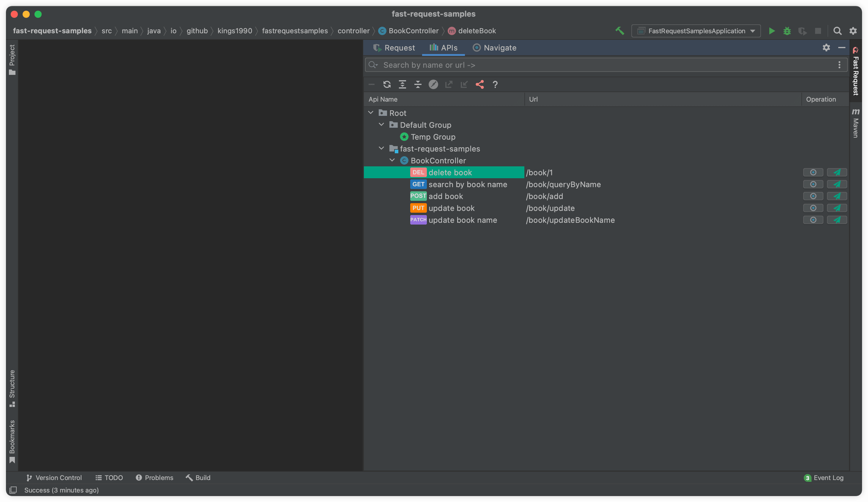Click the Debug bug icon in toolbar
Image resolution: width=868 pixels, height=502 pixels.
point(787,31)
